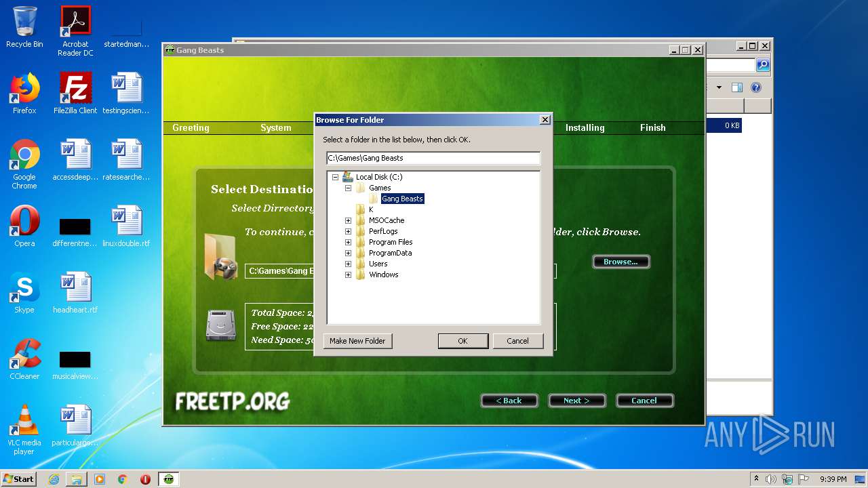Select Program Files folder in tree

point(391,242)
